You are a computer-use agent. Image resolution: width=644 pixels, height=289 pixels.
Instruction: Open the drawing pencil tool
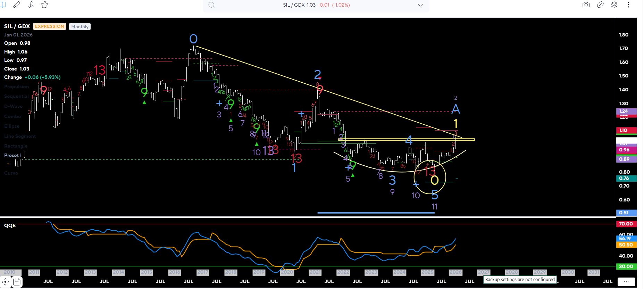coord(16,5)
